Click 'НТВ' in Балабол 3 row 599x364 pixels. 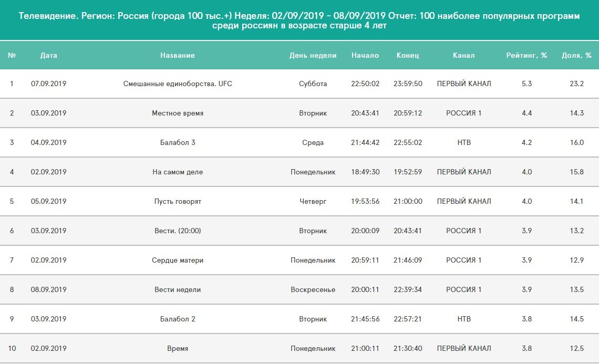[x=464, y=142]
